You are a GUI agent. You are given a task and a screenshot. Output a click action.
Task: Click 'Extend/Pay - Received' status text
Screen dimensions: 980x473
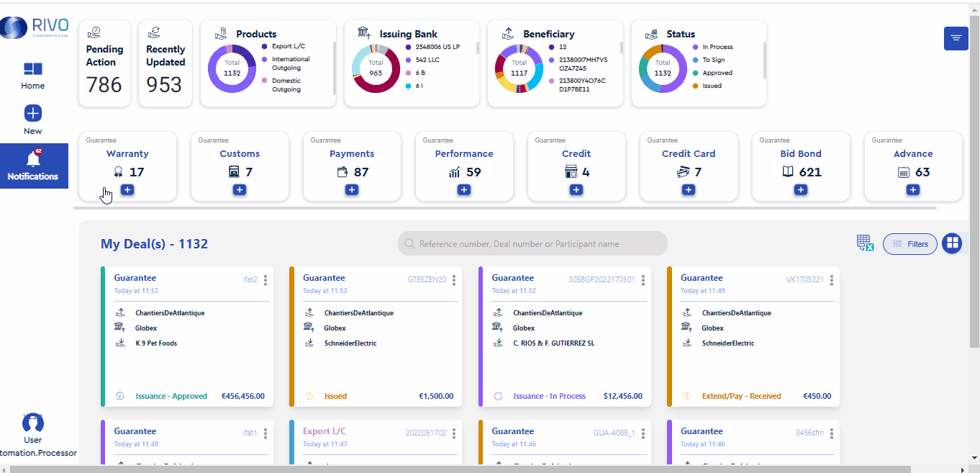[742, 396]
